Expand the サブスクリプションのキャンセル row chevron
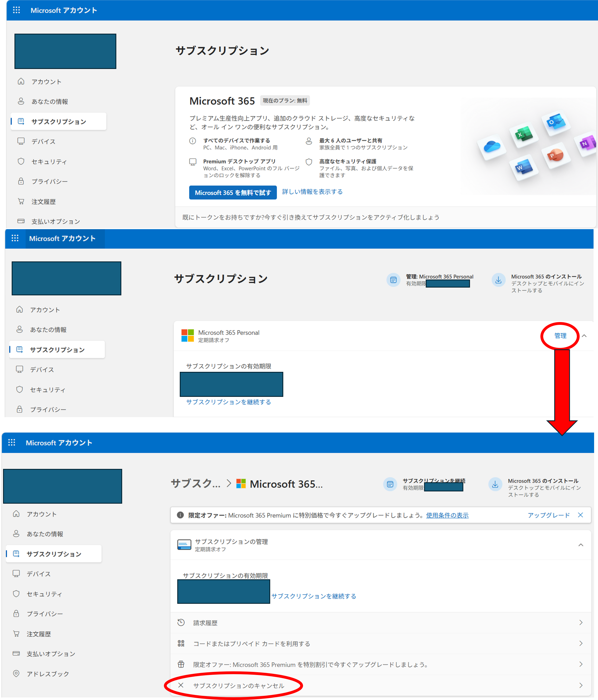 [x=581, y=686]
